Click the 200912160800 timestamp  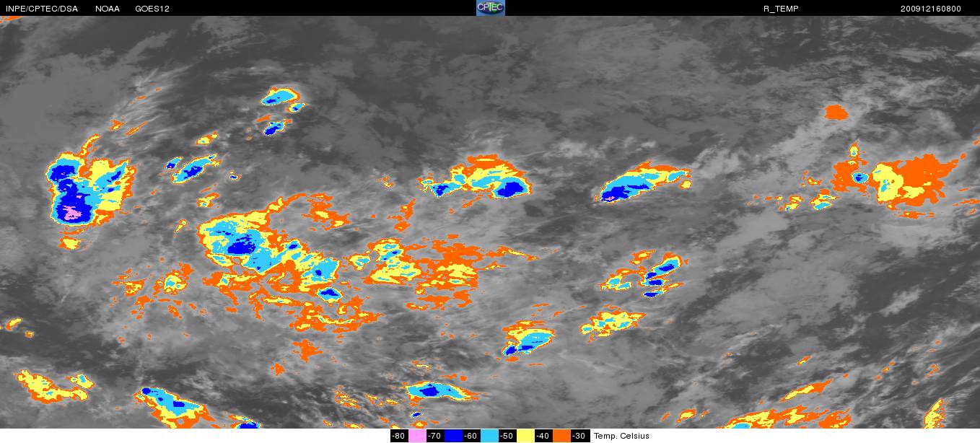coord(931,9)
